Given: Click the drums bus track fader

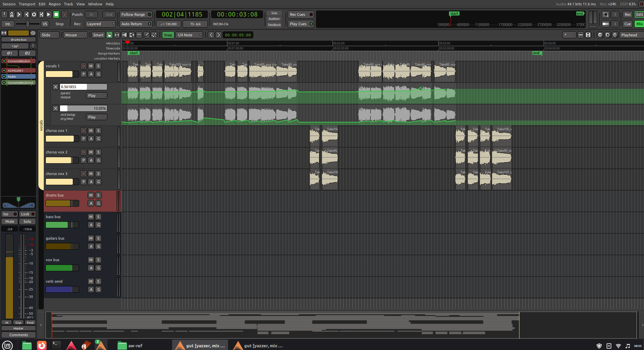Looking at the screenshot, I should 62,203.
